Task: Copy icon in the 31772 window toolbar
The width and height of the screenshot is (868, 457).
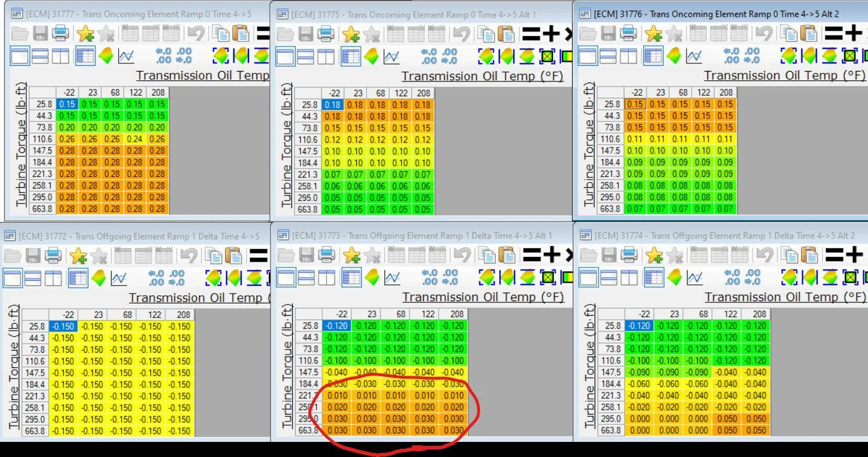Action: (x=214, y=255)
